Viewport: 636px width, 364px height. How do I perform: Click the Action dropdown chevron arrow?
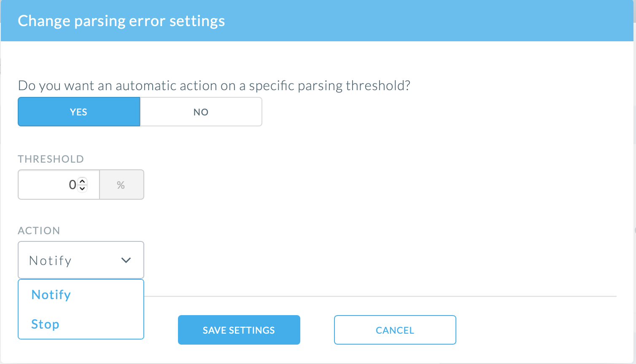(x=126, y=260)
